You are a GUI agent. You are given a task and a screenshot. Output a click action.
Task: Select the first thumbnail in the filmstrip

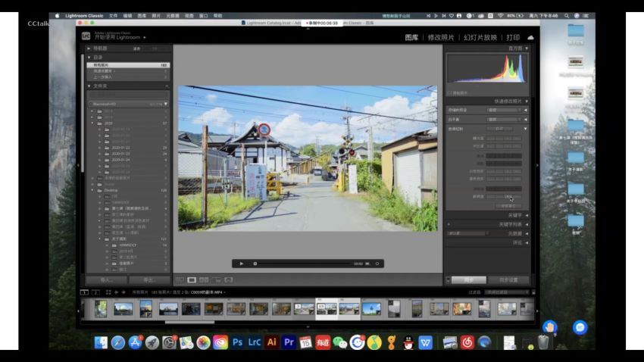(101, 309)
